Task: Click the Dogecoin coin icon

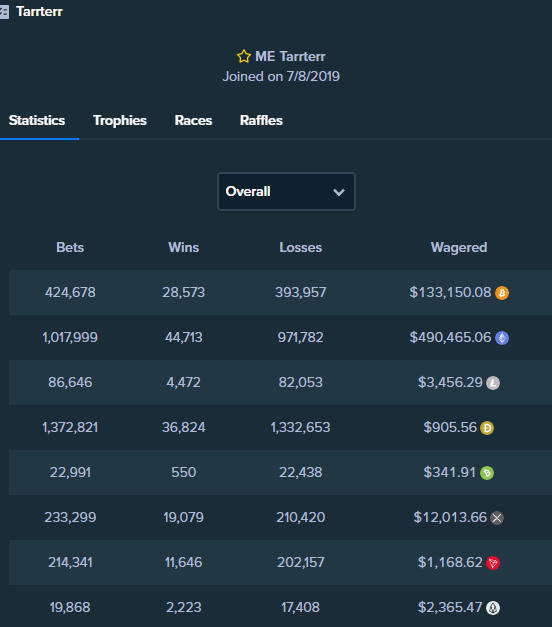Action: tap(487, 428)
